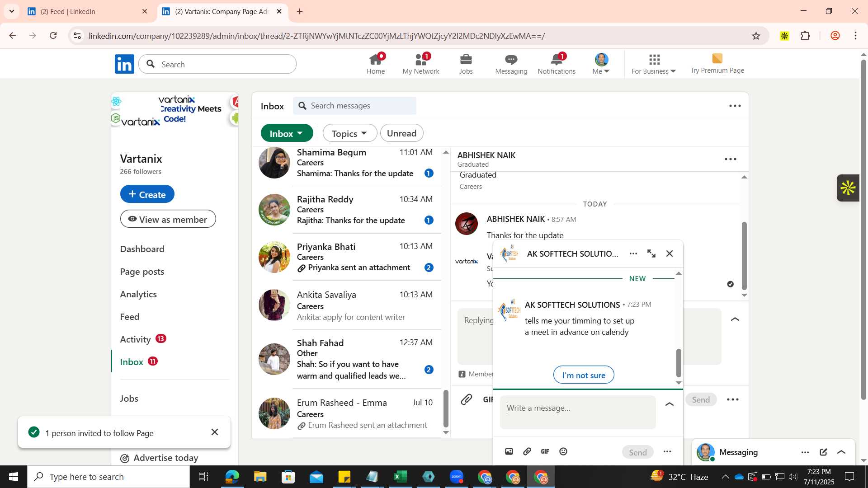
Task: Click the thread message scrollbar thumb
Action: pyautogui.click(x=744, y=256)
